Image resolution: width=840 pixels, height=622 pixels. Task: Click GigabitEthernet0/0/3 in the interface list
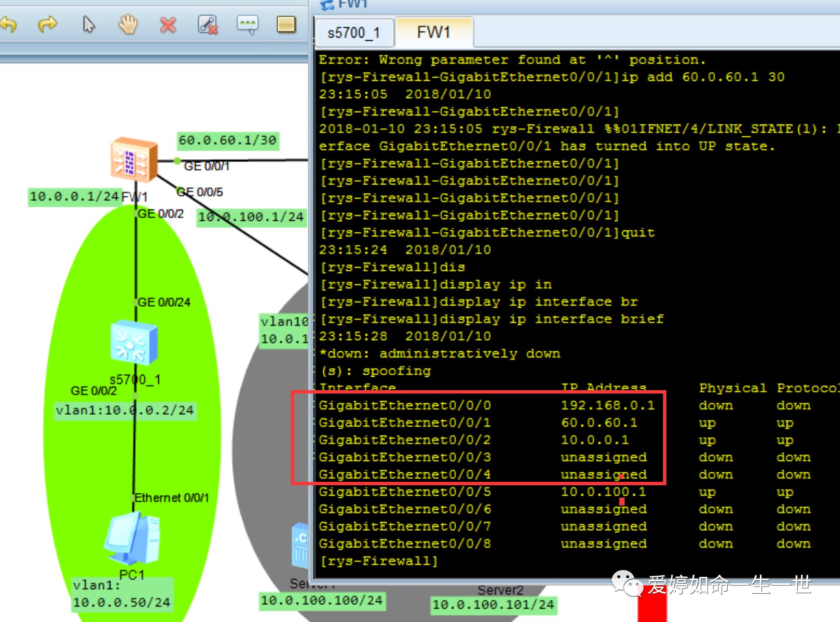point(405,457)
